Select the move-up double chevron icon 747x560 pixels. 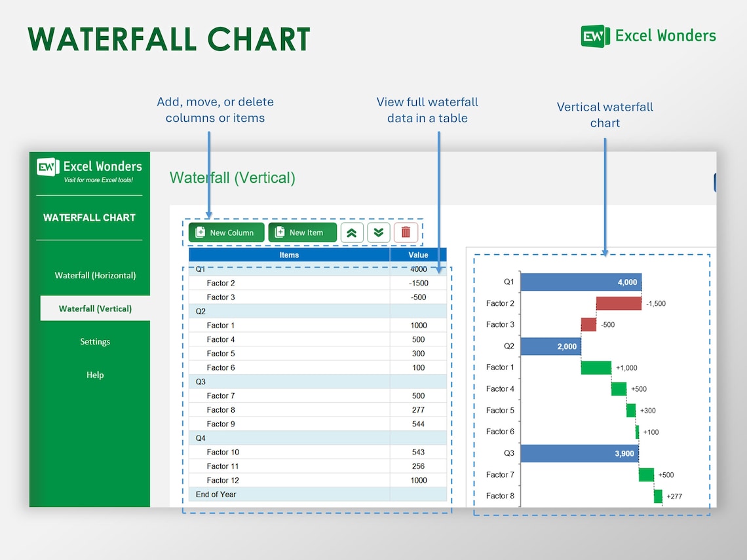click(352, 232)
